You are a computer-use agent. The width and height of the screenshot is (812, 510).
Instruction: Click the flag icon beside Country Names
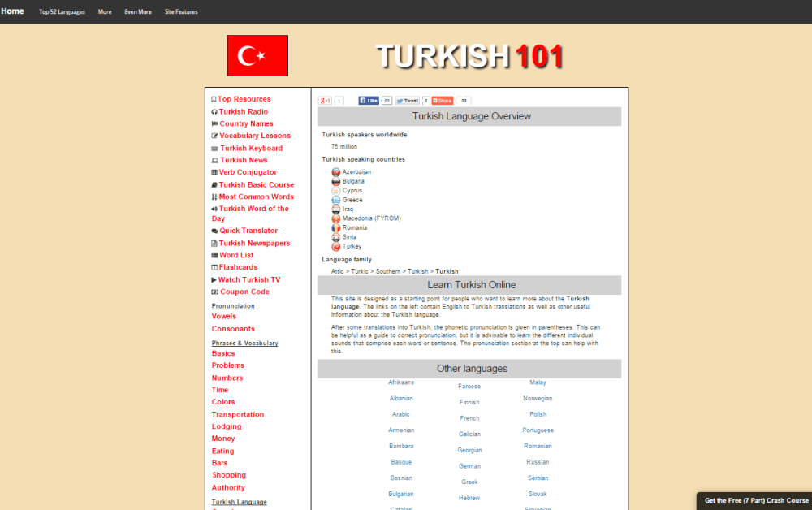point(214,123)
